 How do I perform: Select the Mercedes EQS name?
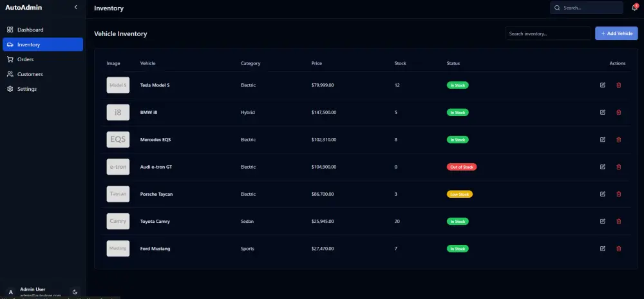pos(155,140)
